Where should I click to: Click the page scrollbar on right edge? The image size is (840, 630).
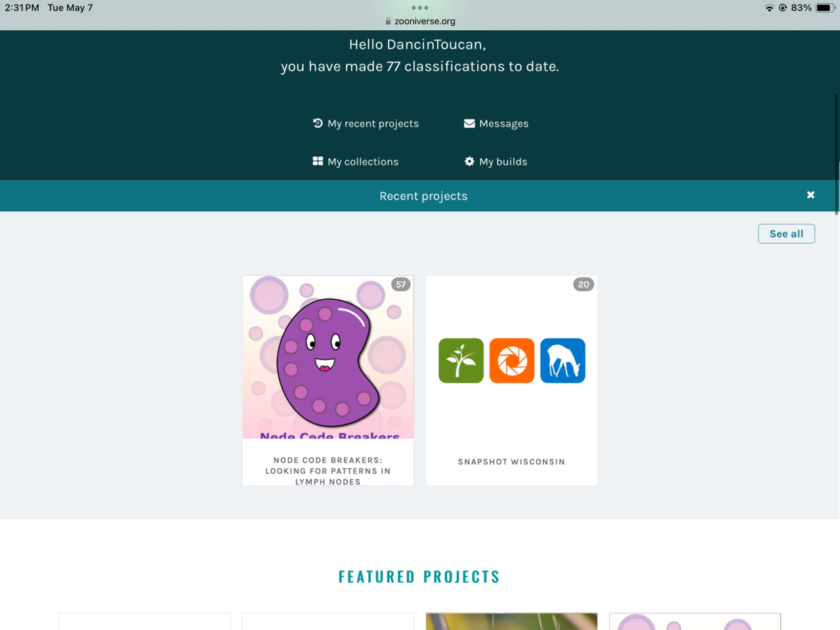(x=837, y=154)
